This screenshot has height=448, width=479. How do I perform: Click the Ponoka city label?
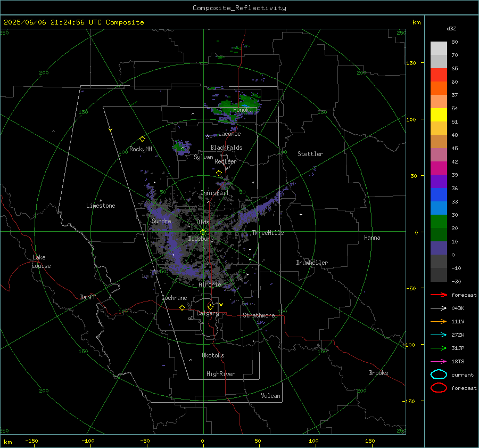(x=243, y=110)
